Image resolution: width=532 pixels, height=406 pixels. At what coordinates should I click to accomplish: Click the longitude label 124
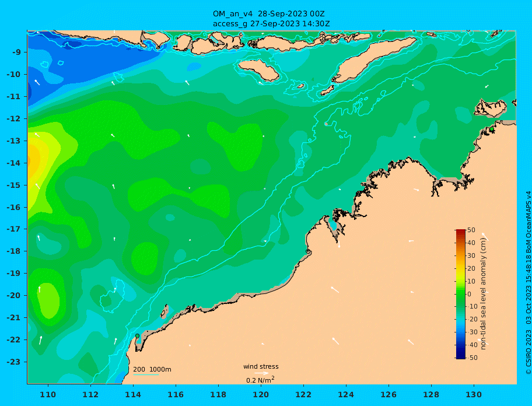coord(346,394)
